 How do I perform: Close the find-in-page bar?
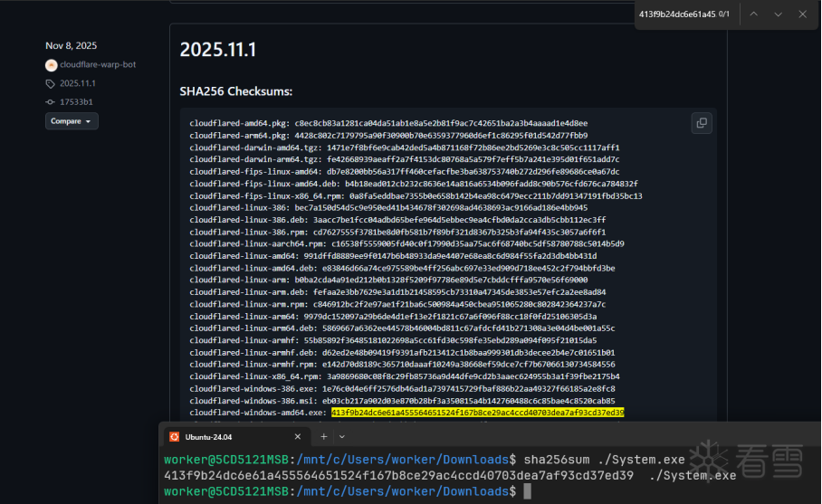pos(803,14)
